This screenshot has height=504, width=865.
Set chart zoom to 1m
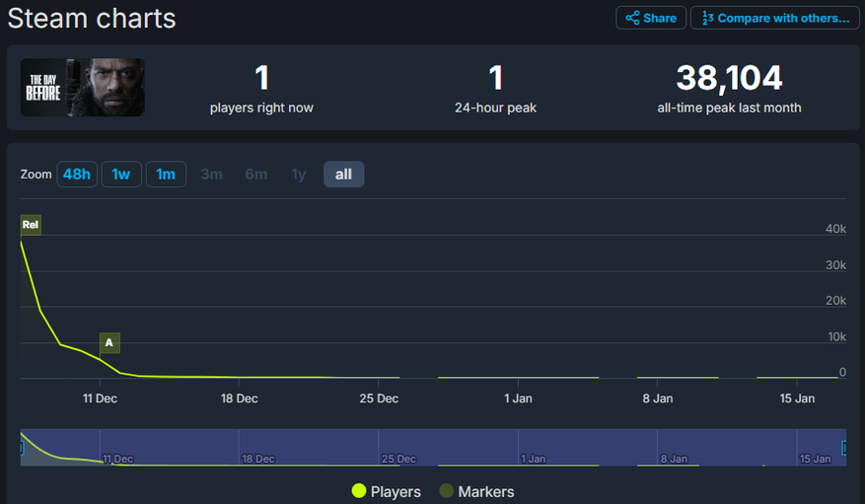click(x=166, y=175)
